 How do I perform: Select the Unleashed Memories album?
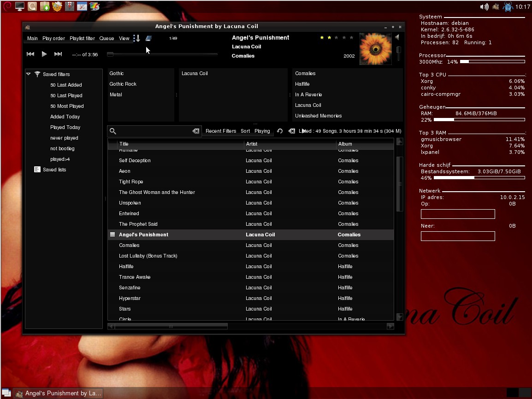tap(318, 116)
